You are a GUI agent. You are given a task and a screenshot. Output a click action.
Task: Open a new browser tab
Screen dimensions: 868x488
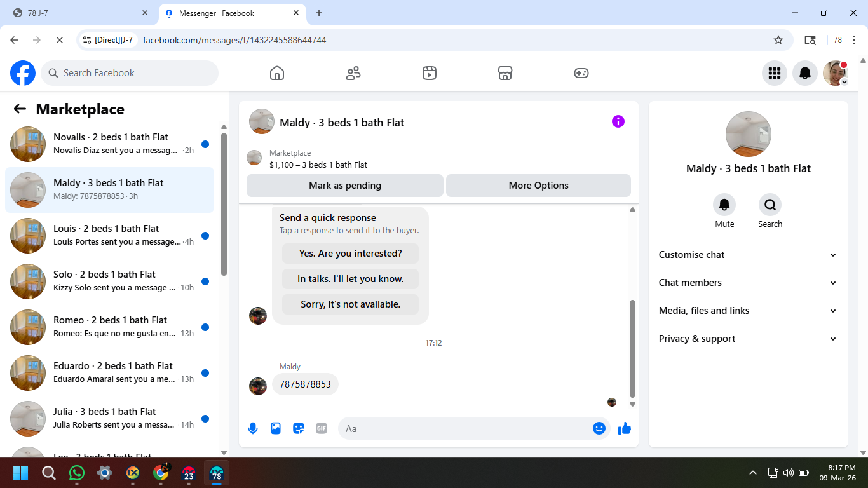[319, 13]
